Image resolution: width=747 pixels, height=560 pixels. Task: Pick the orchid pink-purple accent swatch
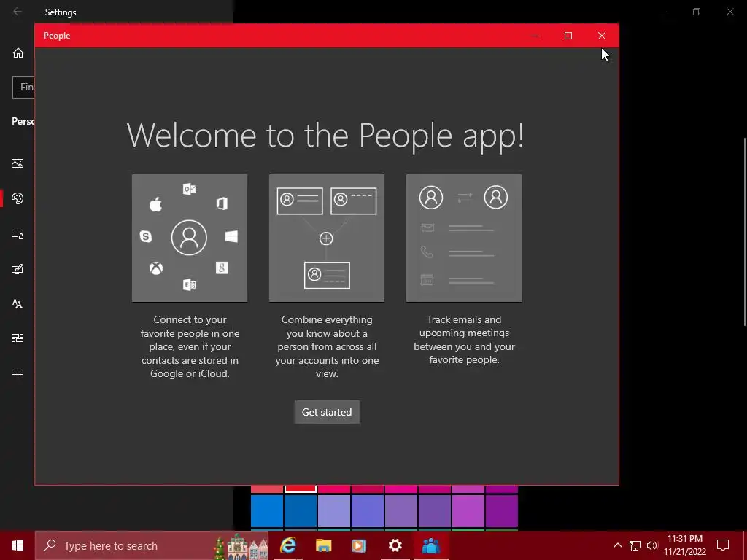(x=468, y=511)
